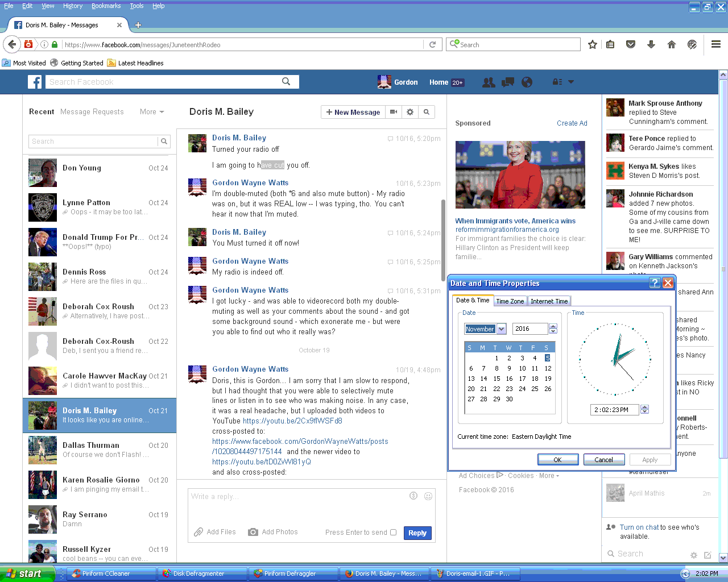Screen dimensions: 728x582
Task: Open the Facebook notifications globe
Action: click(527, 82)
